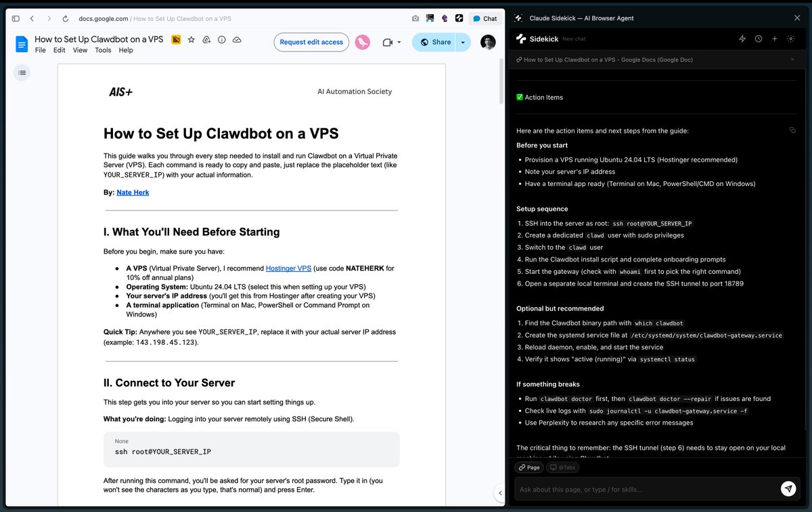This screenshot has height=512, width=812.
Task: Close the Claude Sidekick panel
Action: pos(796,18)
